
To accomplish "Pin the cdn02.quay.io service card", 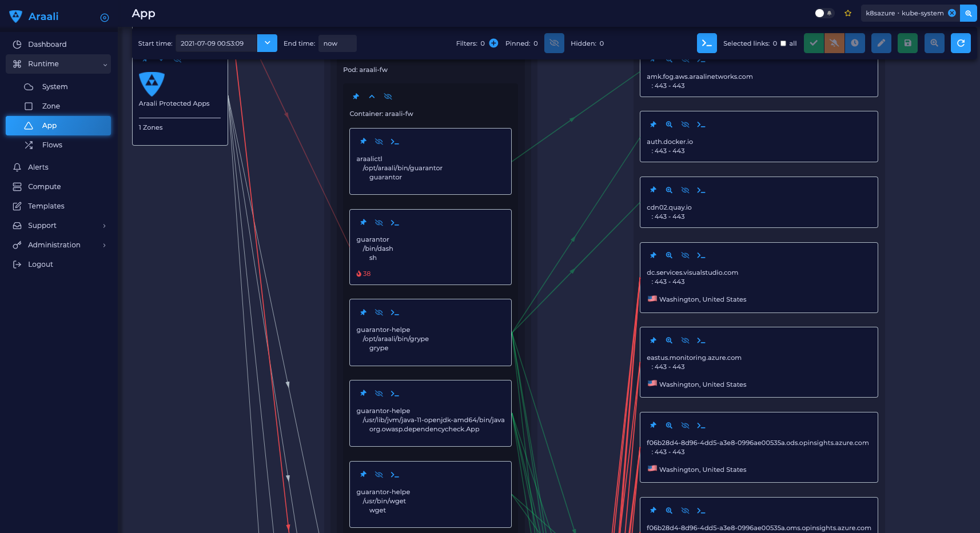I will pos(653,190).
